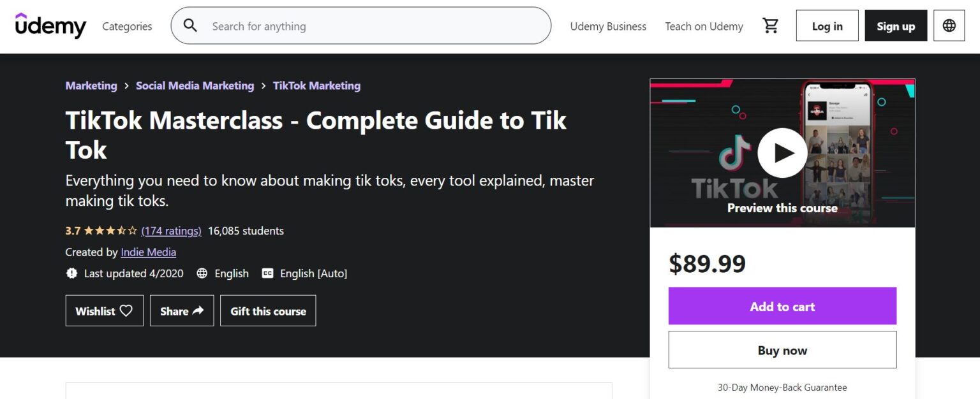Play the course preview video
This screenshot has width=980, height=399.
782,152
